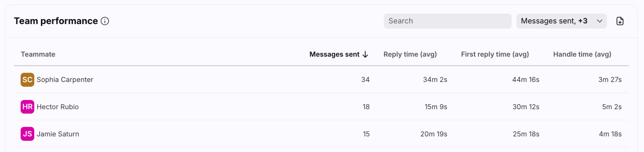Sort by the Teammate column header
This screenshot has height=152, width=644.
click(x=38, y=54)
